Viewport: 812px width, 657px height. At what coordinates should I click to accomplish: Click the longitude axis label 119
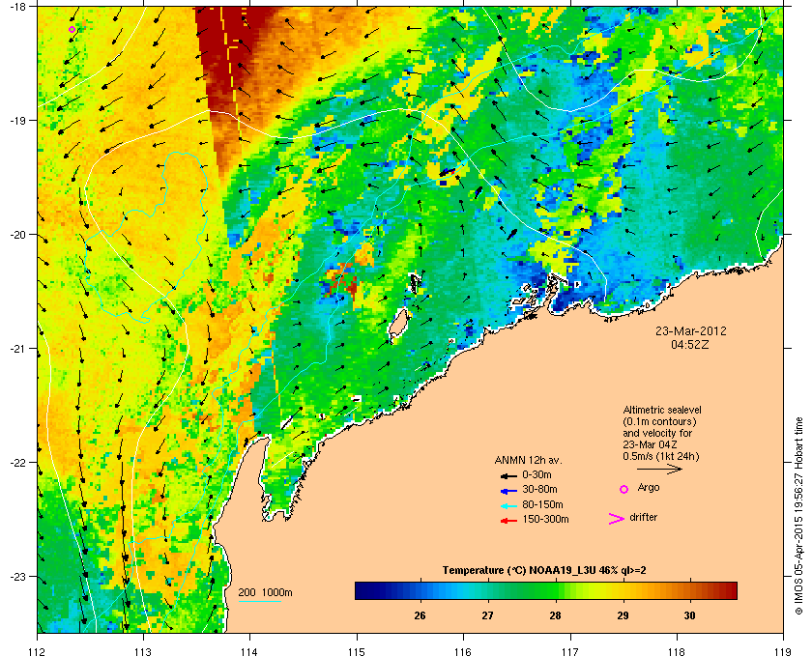(x=783, y=651)
